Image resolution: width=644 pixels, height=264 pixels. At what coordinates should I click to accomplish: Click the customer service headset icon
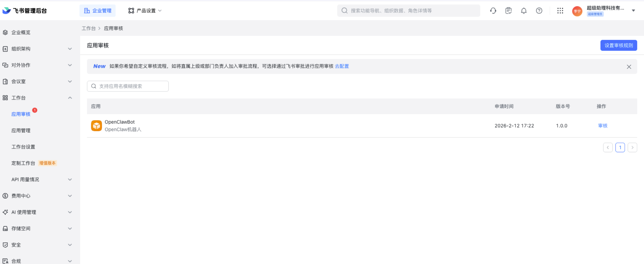(x=493, y=10)
